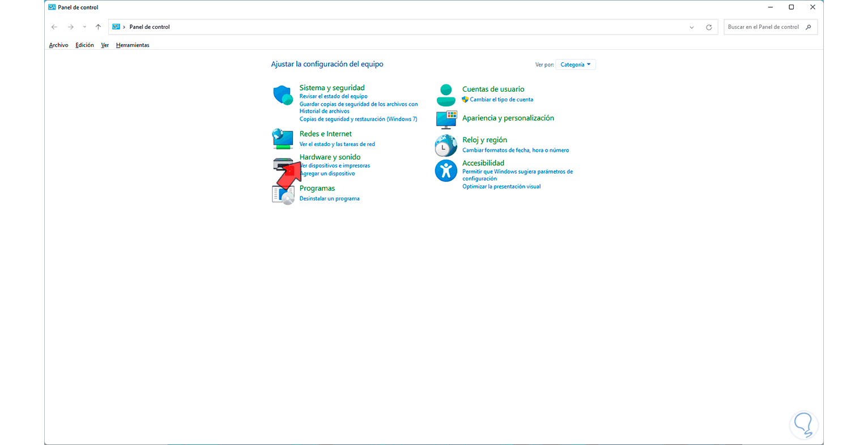
Task: Click the Panel de control title bar icon
Action: (x=52, y=7)
